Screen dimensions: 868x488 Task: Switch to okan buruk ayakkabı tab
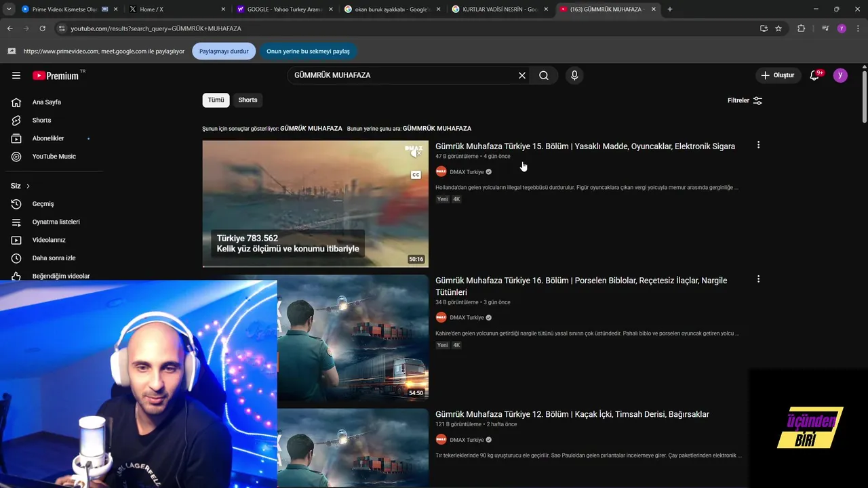tap(392, 9)
